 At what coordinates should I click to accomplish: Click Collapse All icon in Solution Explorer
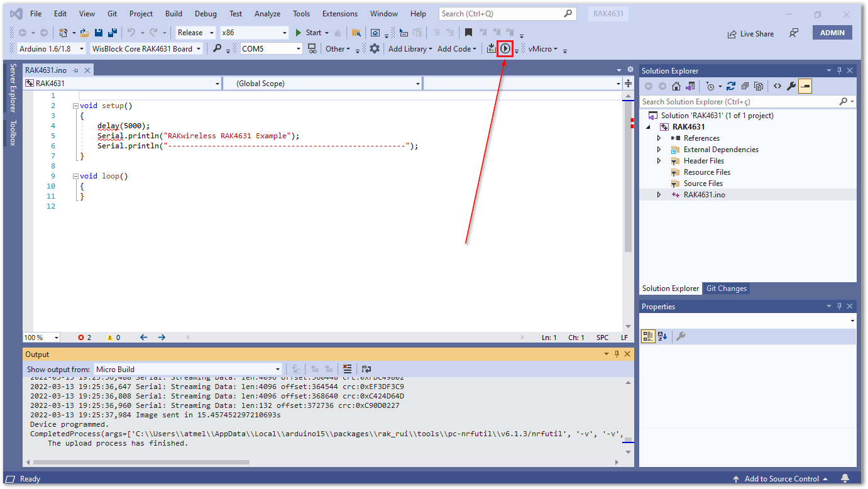pyautogui.click(x=745, y=86)
